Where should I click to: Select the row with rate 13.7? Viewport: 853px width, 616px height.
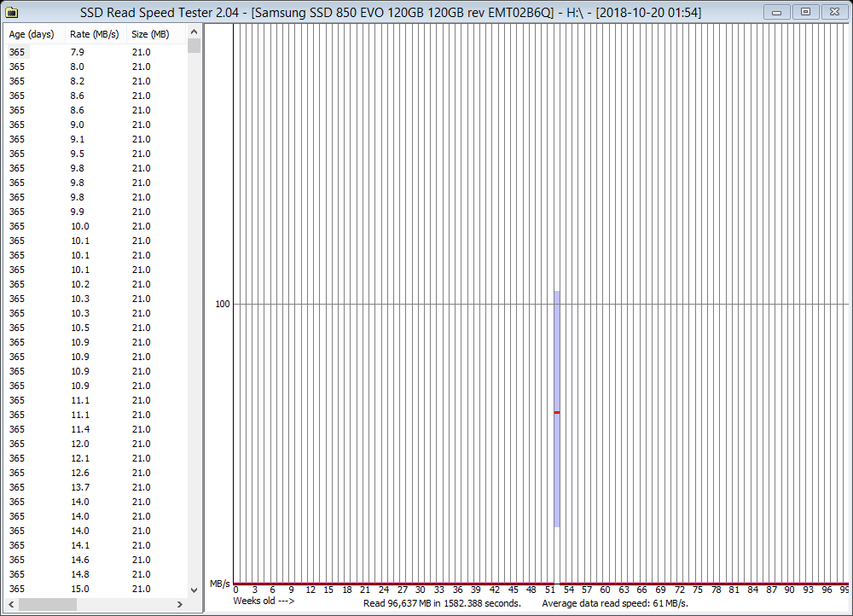[x=96, y=487]
